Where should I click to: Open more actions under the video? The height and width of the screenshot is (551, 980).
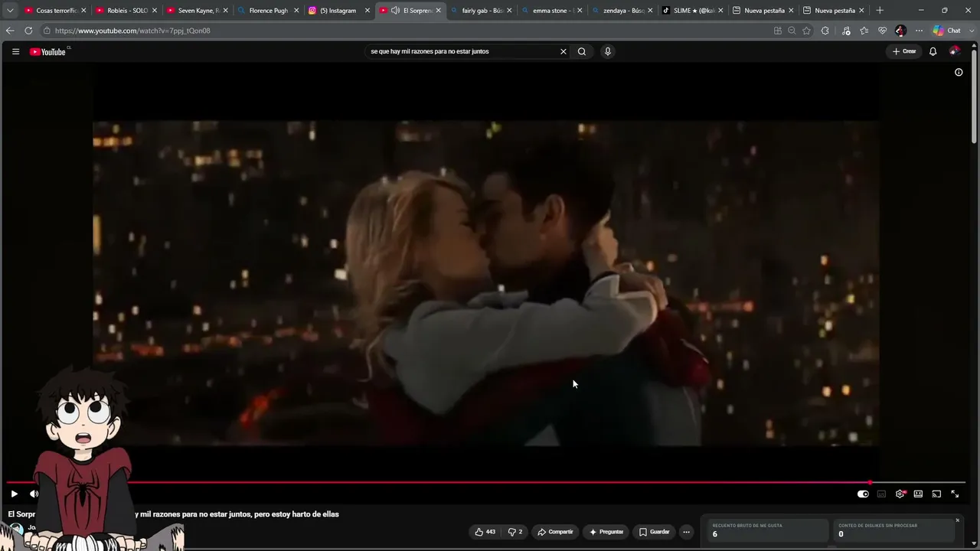tap(686, 532)
